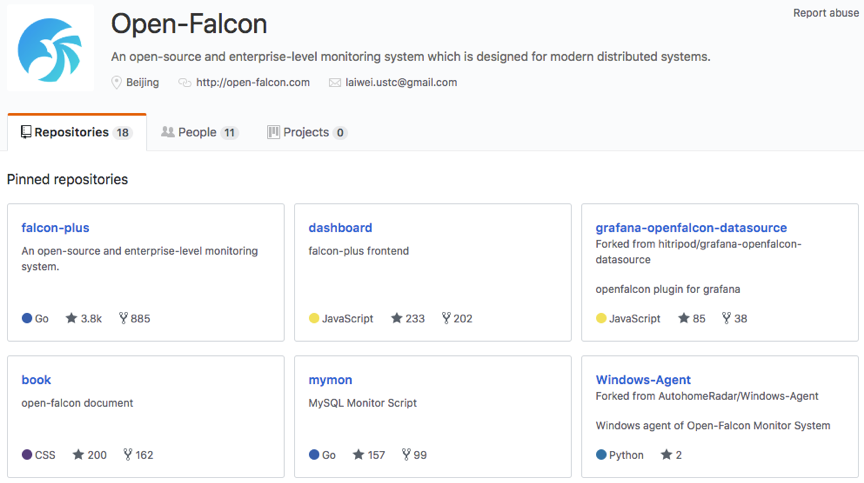The image size is (864, 483).
Task: Click the 'Pinned repositories' heading
Action: click(x=67, y=180)
